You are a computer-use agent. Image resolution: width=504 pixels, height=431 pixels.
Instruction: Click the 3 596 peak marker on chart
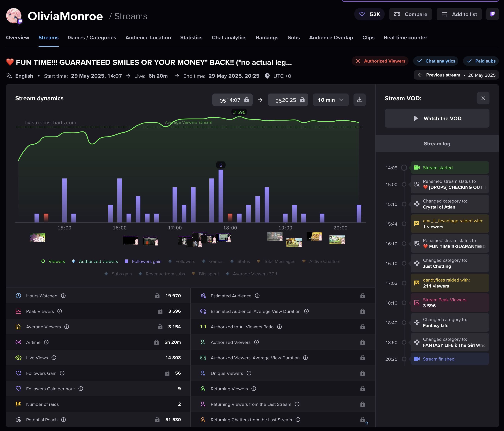[x=239, y=112]
